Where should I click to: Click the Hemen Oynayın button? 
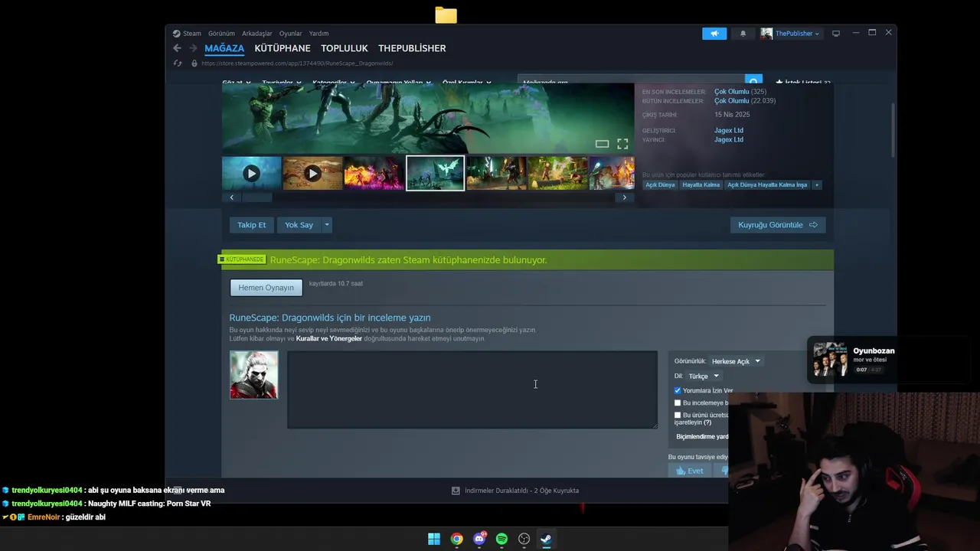266,288
